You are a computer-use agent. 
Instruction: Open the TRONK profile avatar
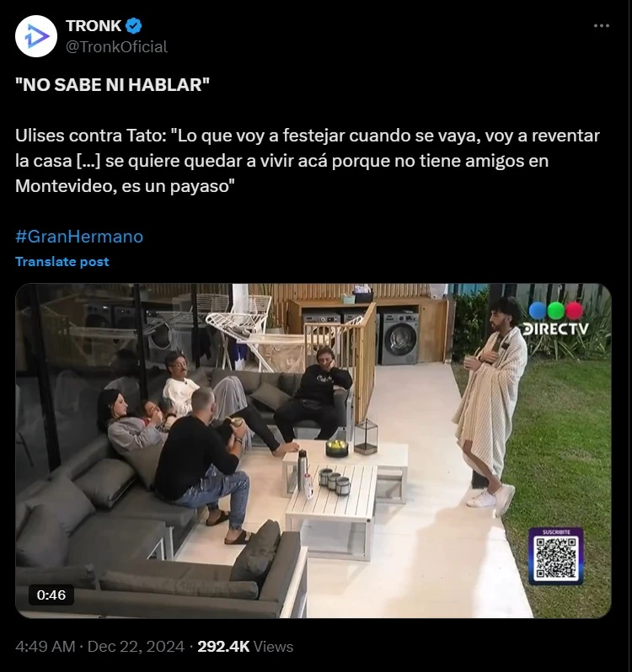click(36, 36)
